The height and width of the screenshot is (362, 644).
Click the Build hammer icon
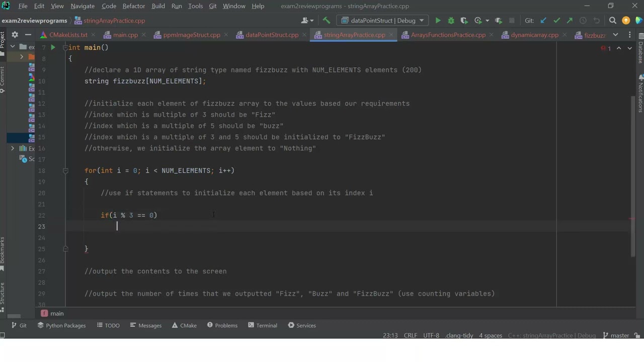pos(327,21)
